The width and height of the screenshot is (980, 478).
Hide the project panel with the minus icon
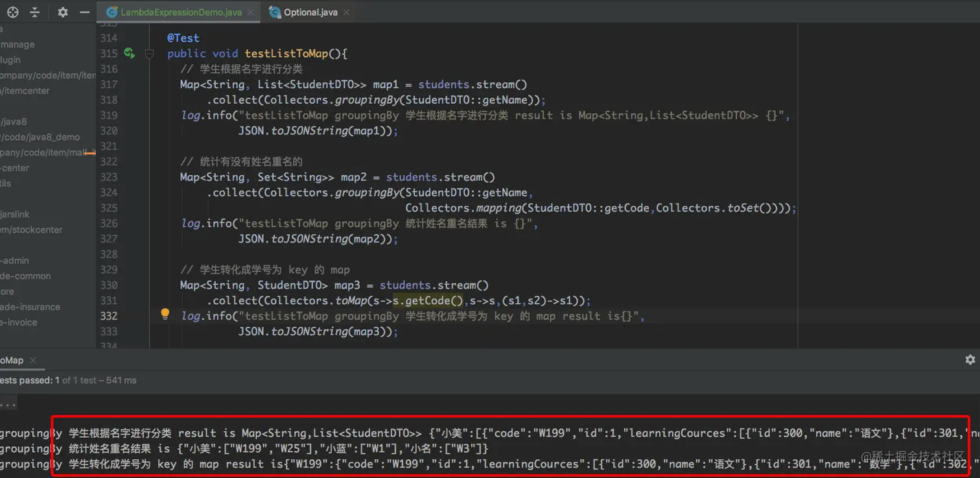(x=85, y=12)
